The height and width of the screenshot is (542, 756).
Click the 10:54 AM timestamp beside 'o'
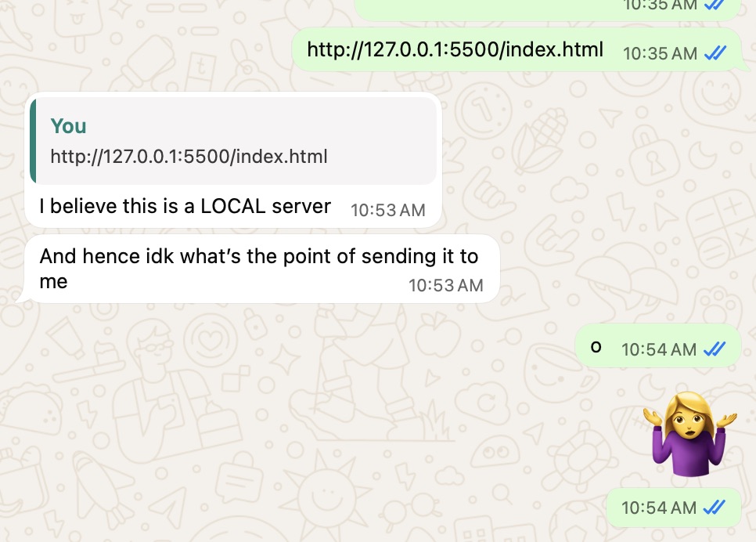click(659, 349)
